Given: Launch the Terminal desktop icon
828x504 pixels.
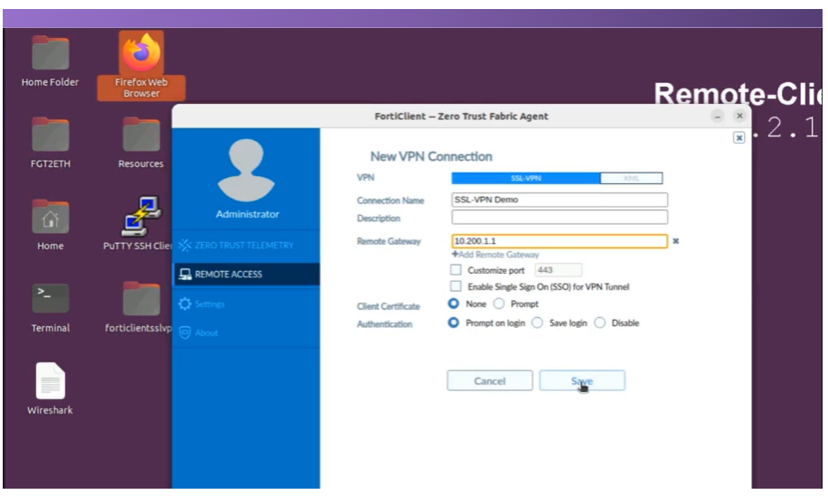Looking at the screenshot, I should 50,308.
